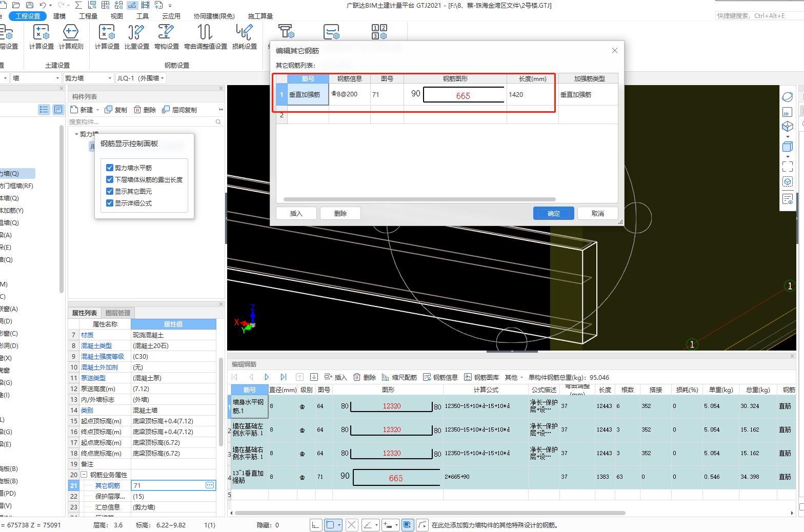Open 损耗设置 tool
Viewport: 804px width, 532px height.
(244, 37)
